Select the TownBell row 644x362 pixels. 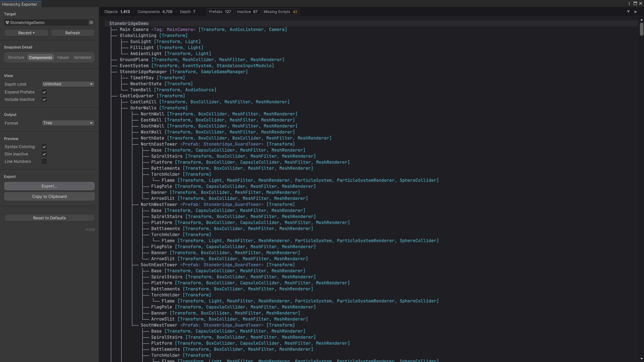click(x=371, y=90)
